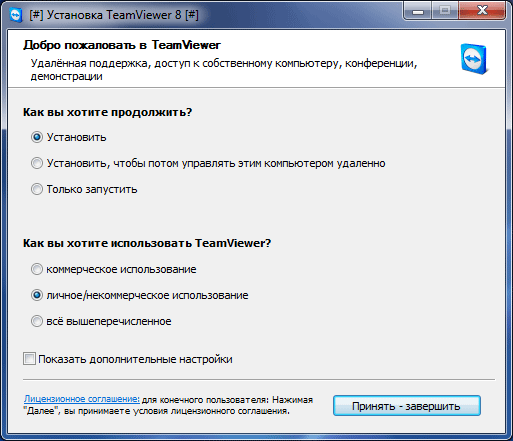This screenshot has width=513, height=441.
Task: Minimize the TeamViewer installer window
Action: (x=418, y=11)
